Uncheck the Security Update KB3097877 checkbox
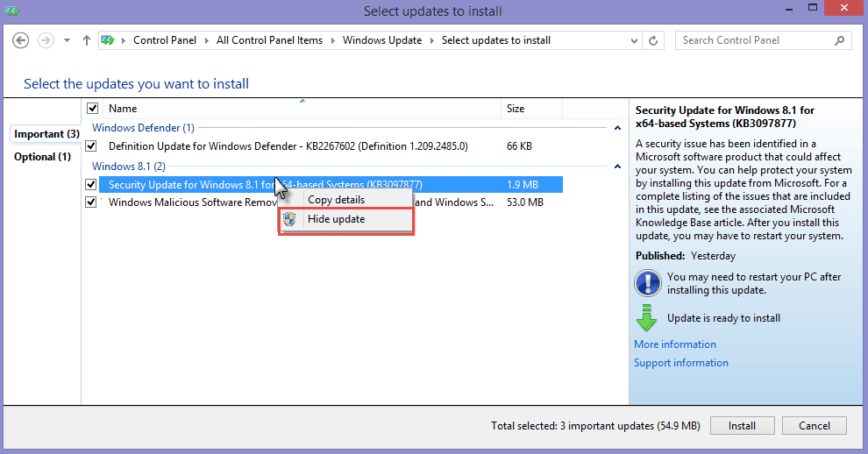This screenshot has height=454, width=868. click(x=91, y=184)
